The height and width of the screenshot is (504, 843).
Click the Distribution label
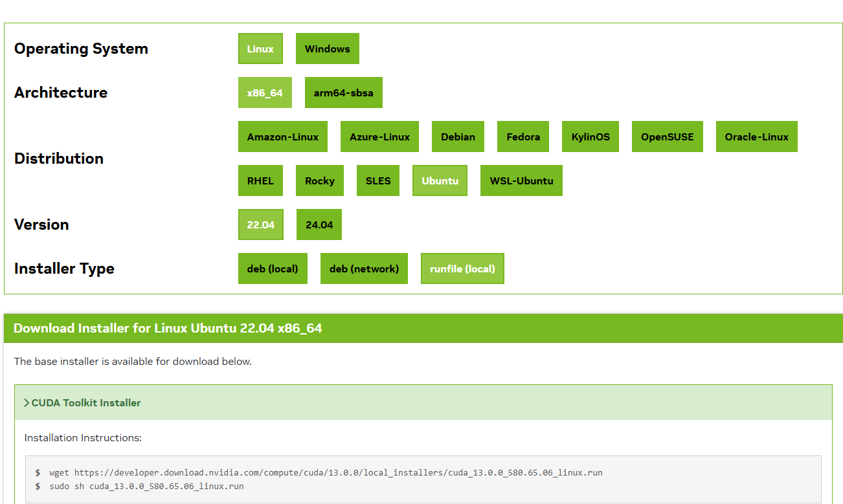(x=59, y=159)
